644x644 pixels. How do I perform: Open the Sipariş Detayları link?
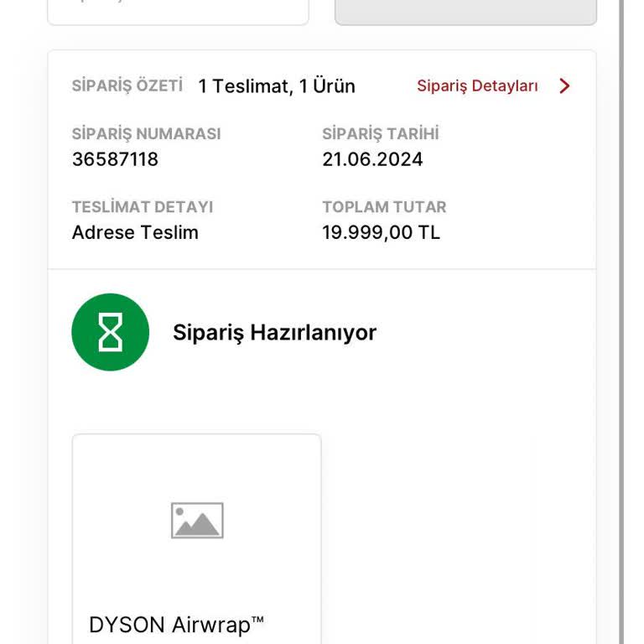click(477, 86)
